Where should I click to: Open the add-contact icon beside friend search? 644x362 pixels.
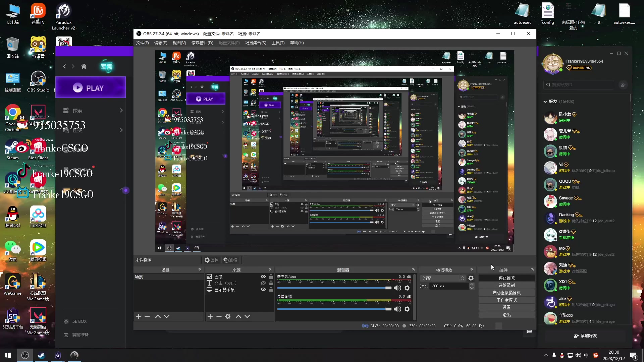click(x=623, y=85)
